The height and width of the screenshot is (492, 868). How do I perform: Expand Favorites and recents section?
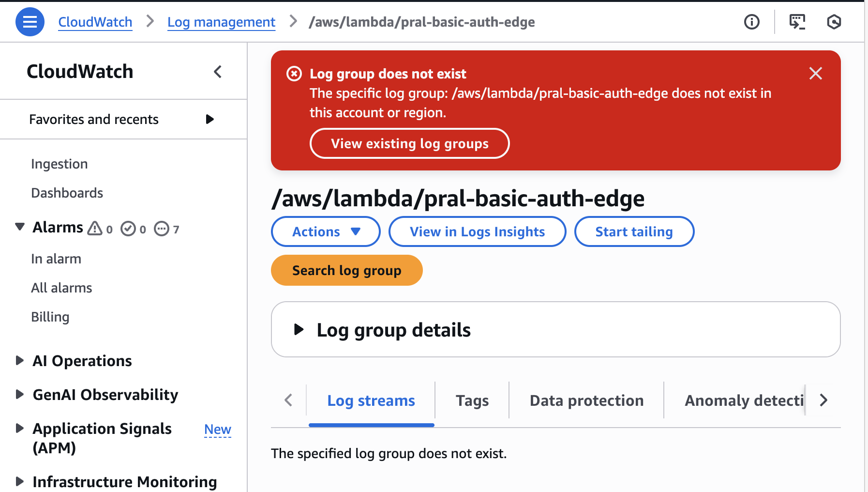210,119
